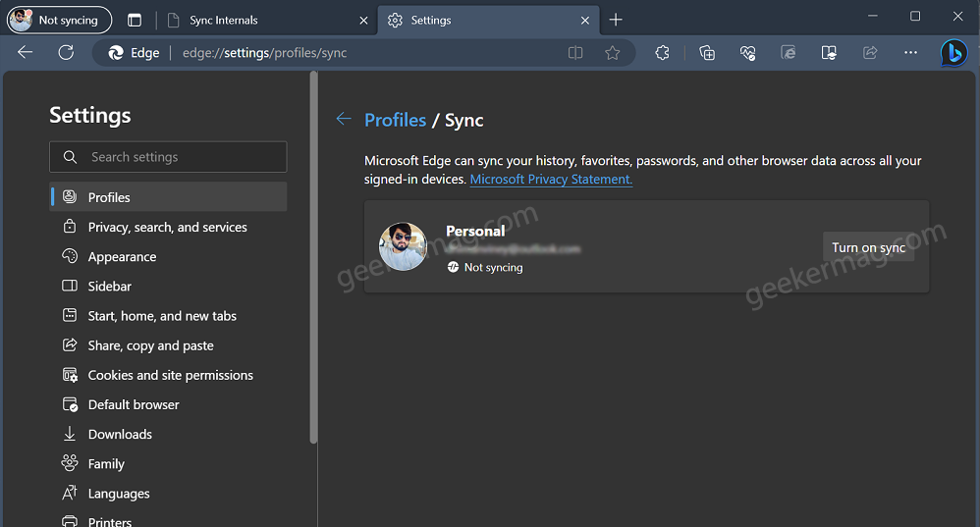Image resolution: width=980 pixels, height=527 pixels.
Task: Open Cookies and site permissions
Action: click(168, 375)
